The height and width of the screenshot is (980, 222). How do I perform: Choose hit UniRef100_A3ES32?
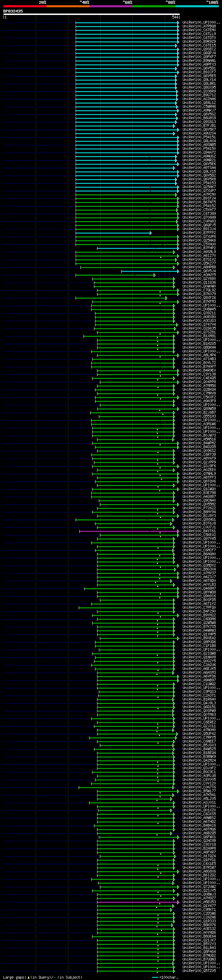(199, 929)
